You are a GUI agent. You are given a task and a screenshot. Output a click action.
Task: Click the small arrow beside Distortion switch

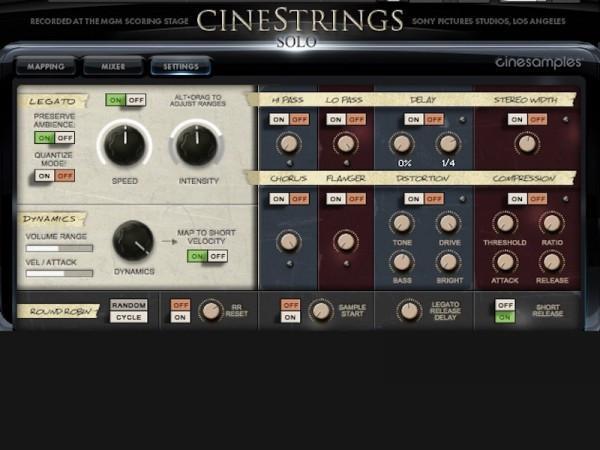coord(463,199)
